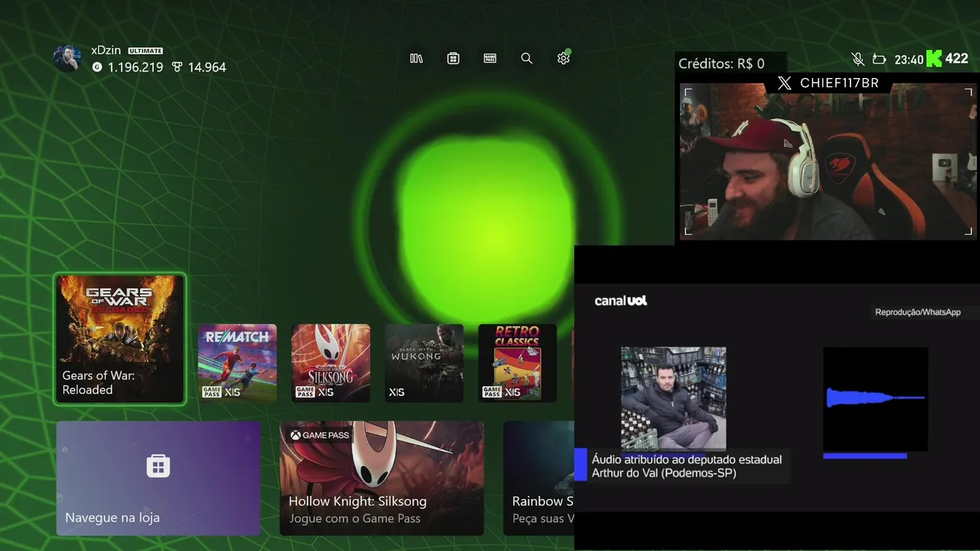Viewport: 980px width, 551px height.
Task: Click the canal uol logo
Action: point(621,301)
